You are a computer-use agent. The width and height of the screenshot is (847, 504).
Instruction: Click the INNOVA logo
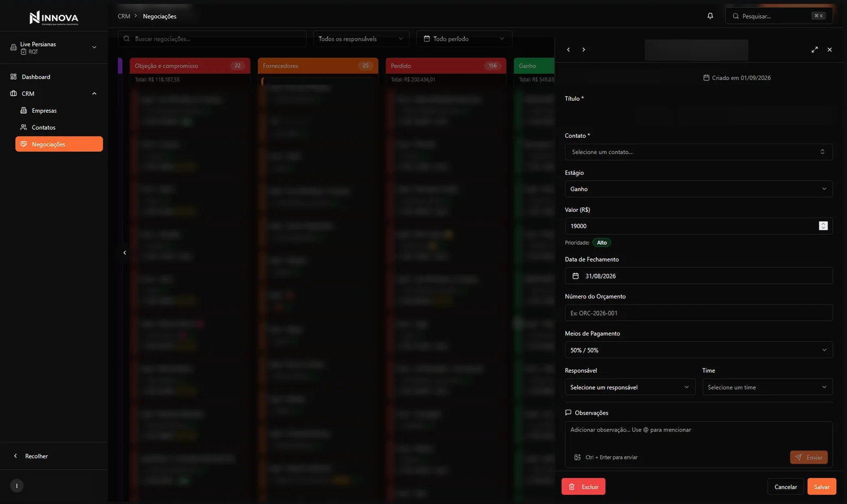53,18
